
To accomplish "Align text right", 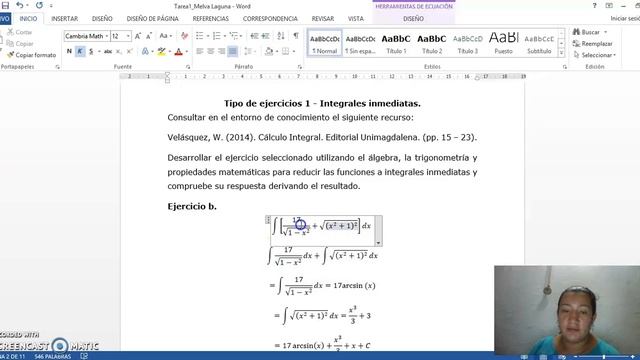I will (x=221, y=51).
